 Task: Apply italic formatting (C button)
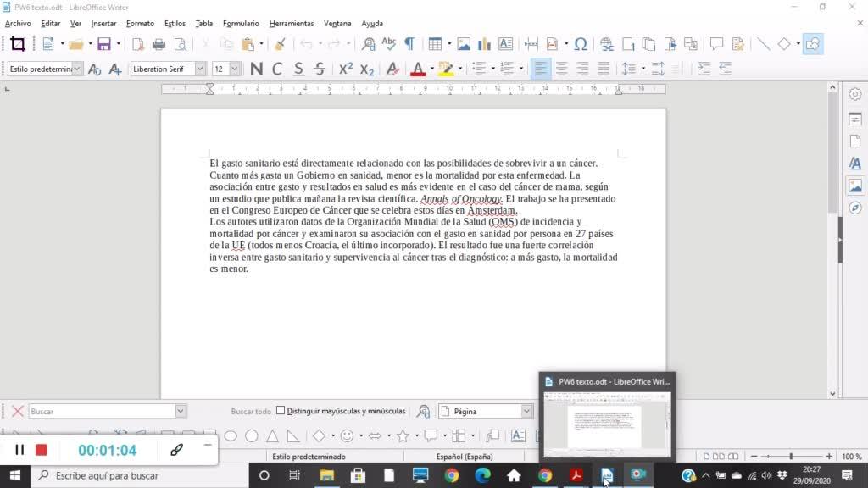point(277,69)
